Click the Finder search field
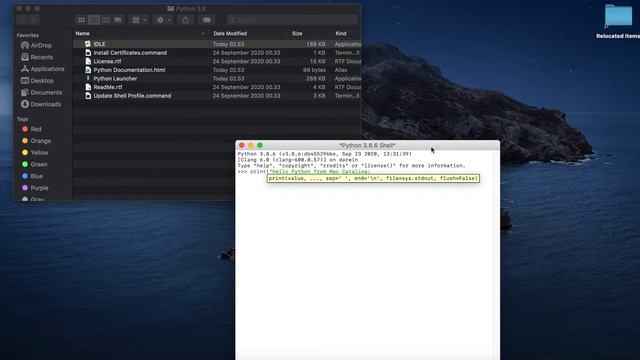640x360 pixels. (292, 20)
